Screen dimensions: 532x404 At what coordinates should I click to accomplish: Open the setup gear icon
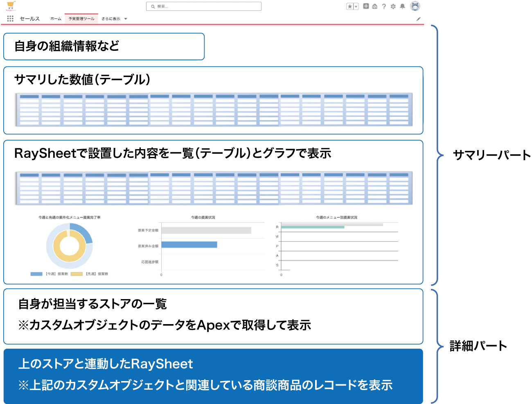click(x=393, y=6)
